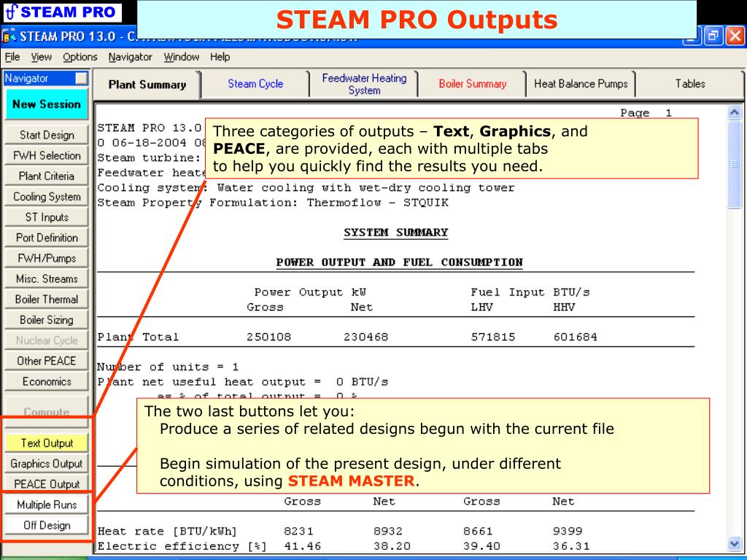Click the 'Number of units = 1' line
Screen dimensions: 747x560
coord(168,367)
